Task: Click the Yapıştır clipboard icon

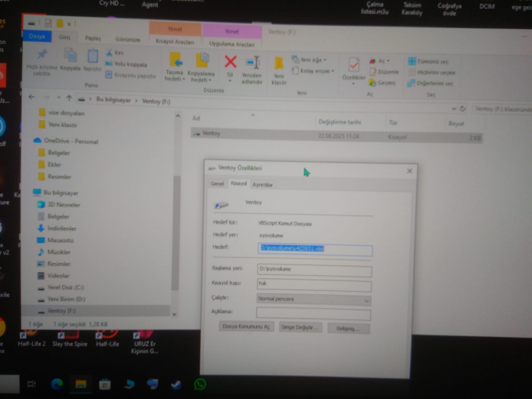Action: pos(92,60)
